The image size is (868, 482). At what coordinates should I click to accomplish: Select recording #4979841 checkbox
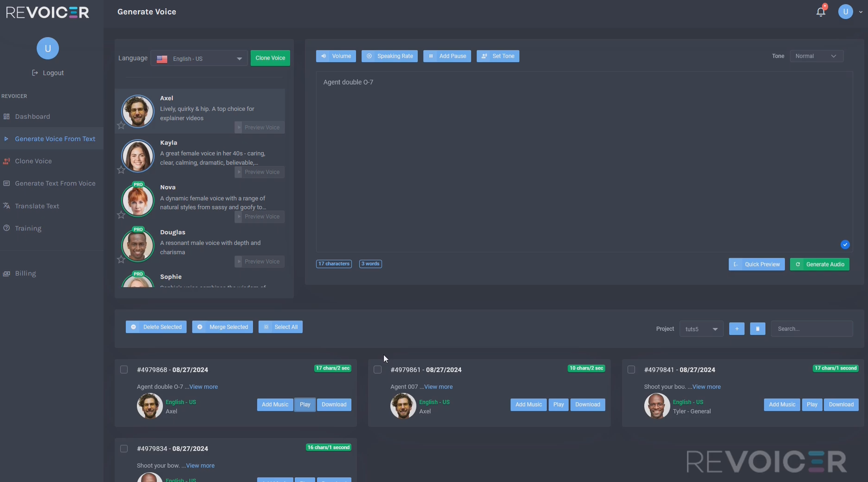631,370
